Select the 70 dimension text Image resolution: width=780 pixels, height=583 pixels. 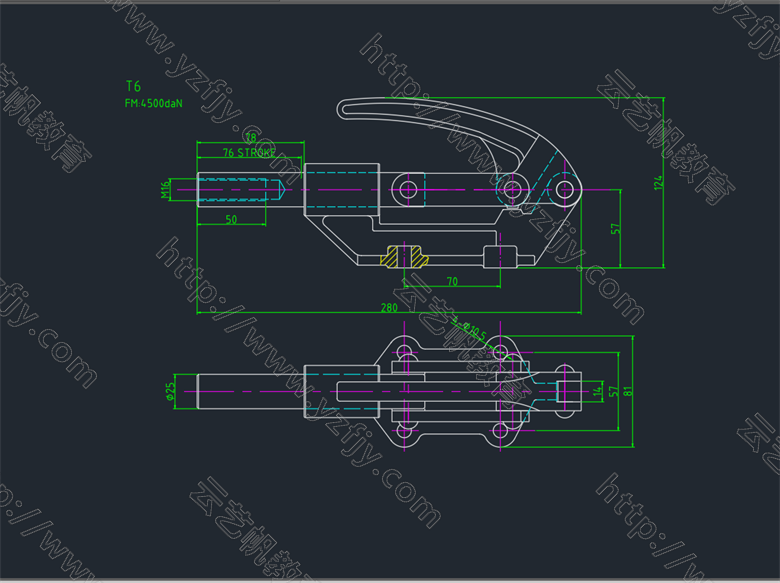click(x=452, y=282)
